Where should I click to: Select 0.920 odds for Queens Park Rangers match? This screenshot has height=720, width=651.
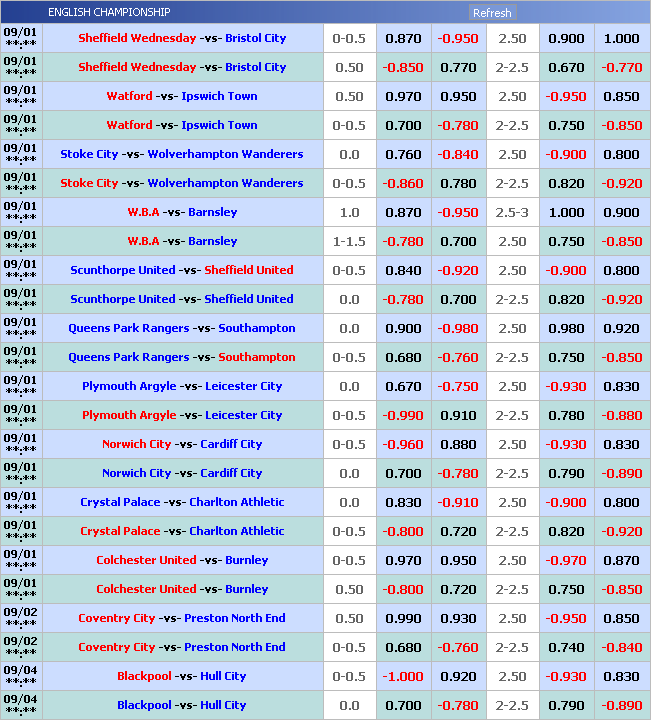click(621, 329)
